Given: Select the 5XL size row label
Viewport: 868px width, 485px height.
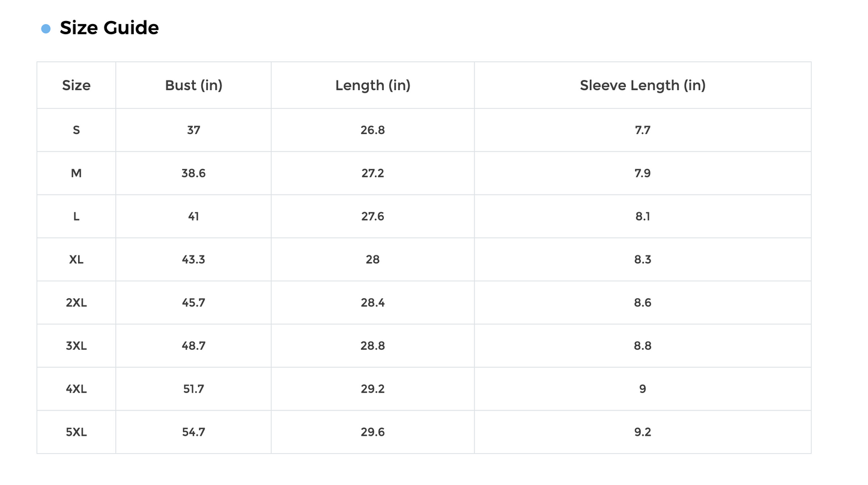Looking at the screenshot, I should (76, 432).
